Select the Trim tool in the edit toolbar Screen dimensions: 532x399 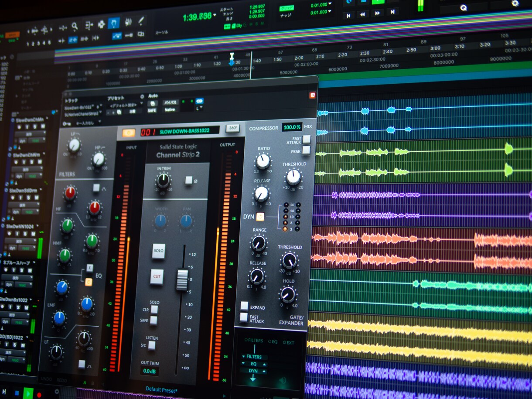pos(89,25)
